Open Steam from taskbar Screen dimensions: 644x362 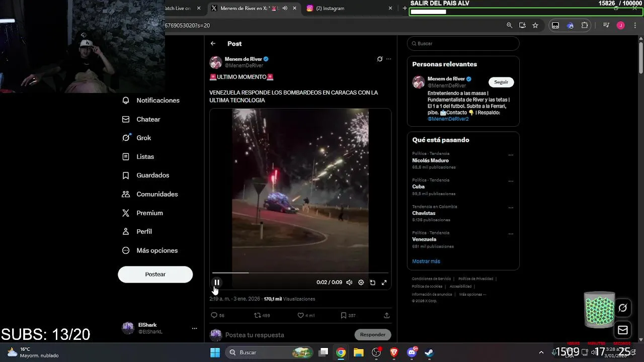tap(429, 352)
